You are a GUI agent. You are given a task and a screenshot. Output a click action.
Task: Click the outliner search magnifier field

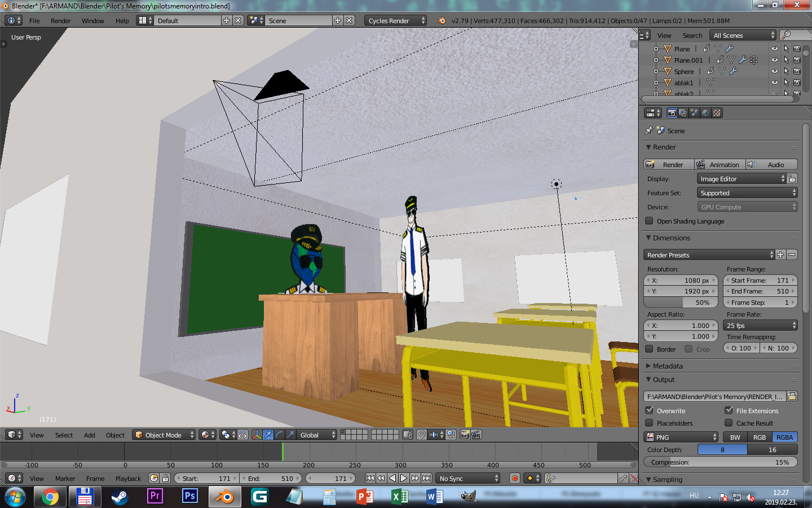pos(795,35)
